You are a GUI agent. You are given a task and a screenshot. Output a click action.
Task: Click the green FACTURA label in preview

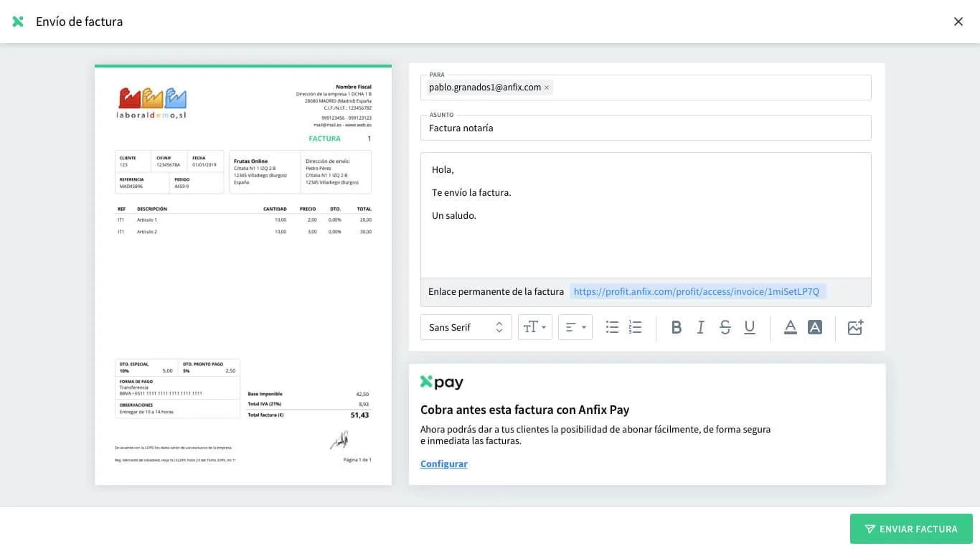coord(325,138)
